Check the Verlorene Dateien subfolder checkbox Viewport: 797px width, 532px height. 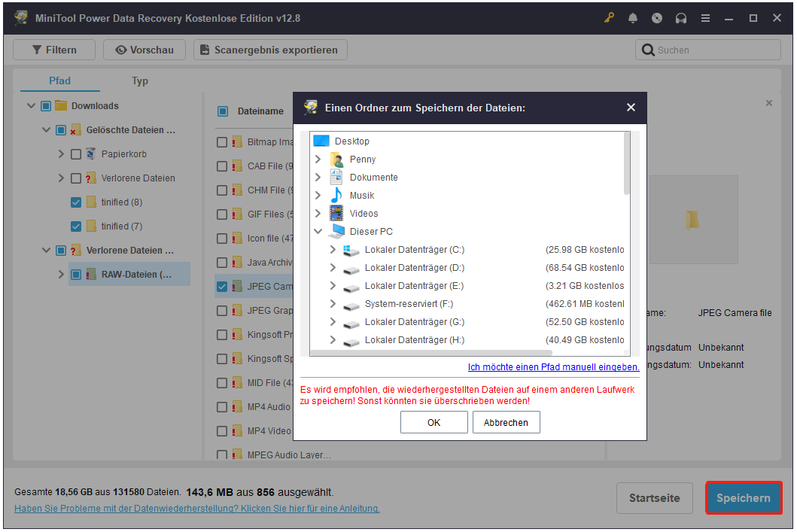pos(76,178)
